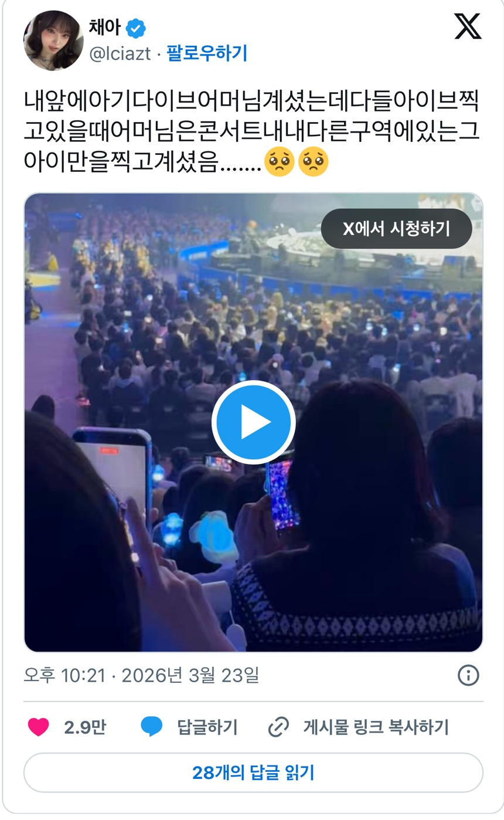Click the tweet body text
The height and width of the screenshot is (820, 504).
coord(252,131)
